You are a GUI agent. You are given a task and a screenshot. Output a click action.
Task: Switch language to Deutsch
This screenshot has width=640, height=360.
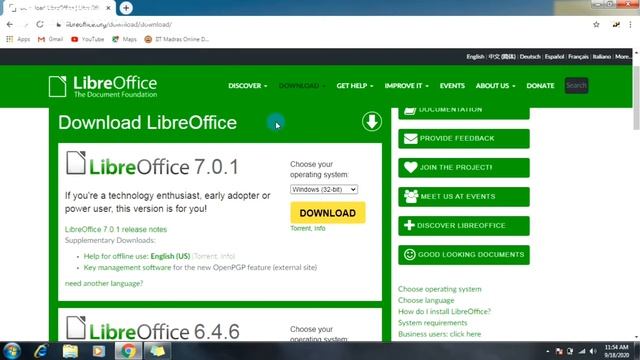click(530, 57)
